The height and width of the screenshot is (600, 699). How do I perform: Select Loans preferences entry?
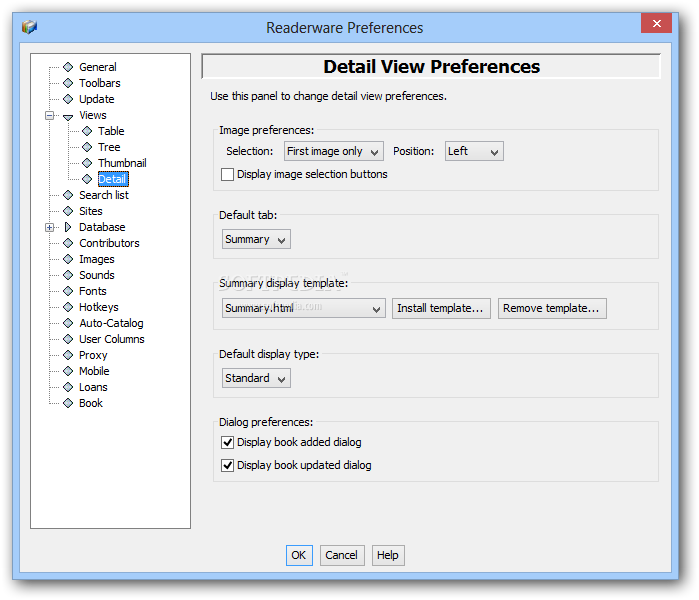[93, 387]
